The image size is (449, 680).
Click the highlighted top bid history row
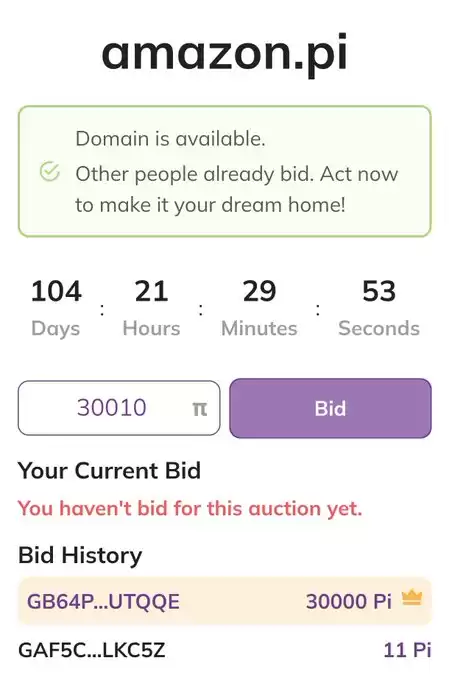pos(225,601)
